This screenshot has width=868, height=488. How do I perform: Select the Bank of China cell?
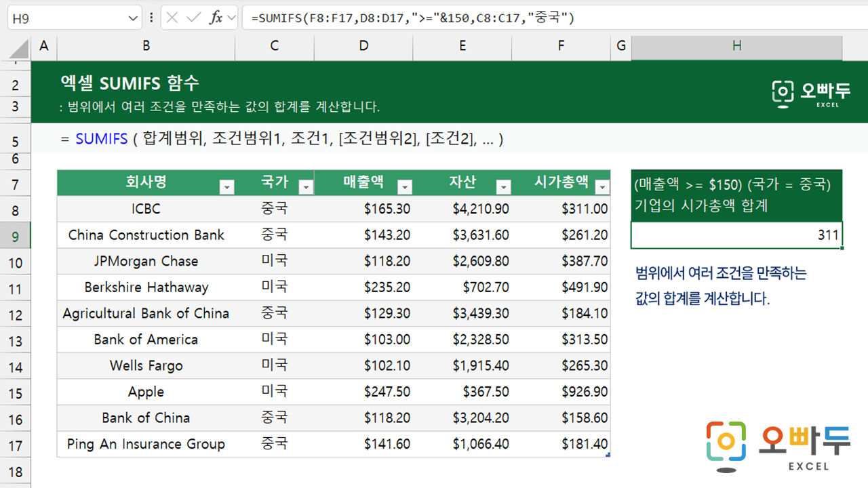point(146,418)
